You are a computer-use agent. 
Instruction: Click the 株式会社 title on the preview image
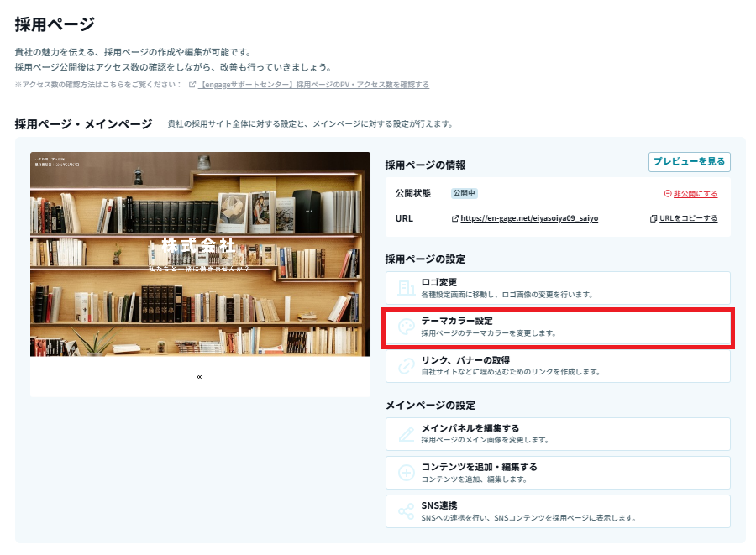pyautogui.click(x=198, y=245)
